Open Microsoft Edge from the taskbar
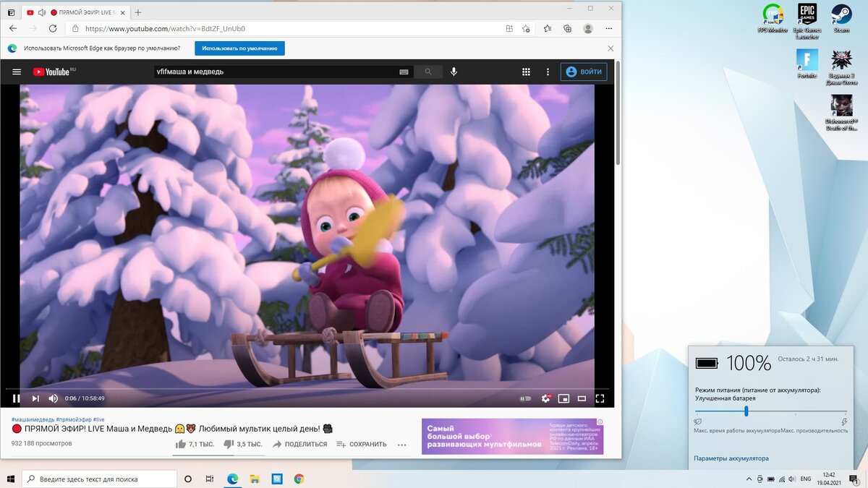 click(x=233, y=479)
